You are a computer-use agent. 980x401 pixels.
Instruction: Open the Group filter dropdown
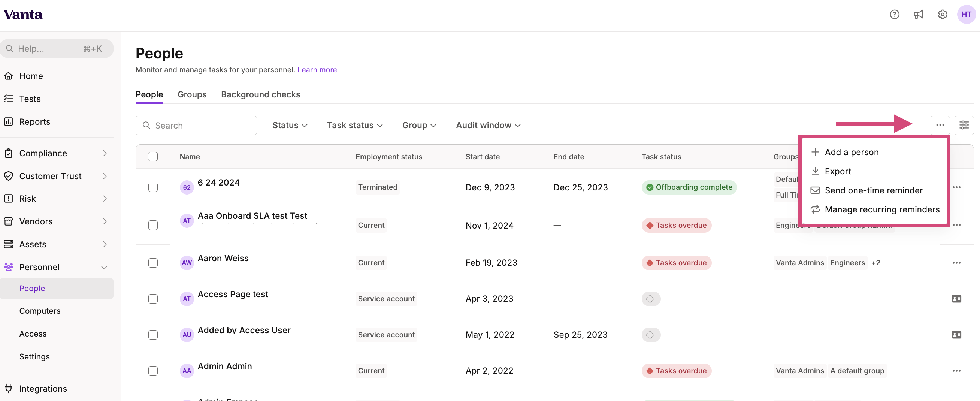(419, 125)
